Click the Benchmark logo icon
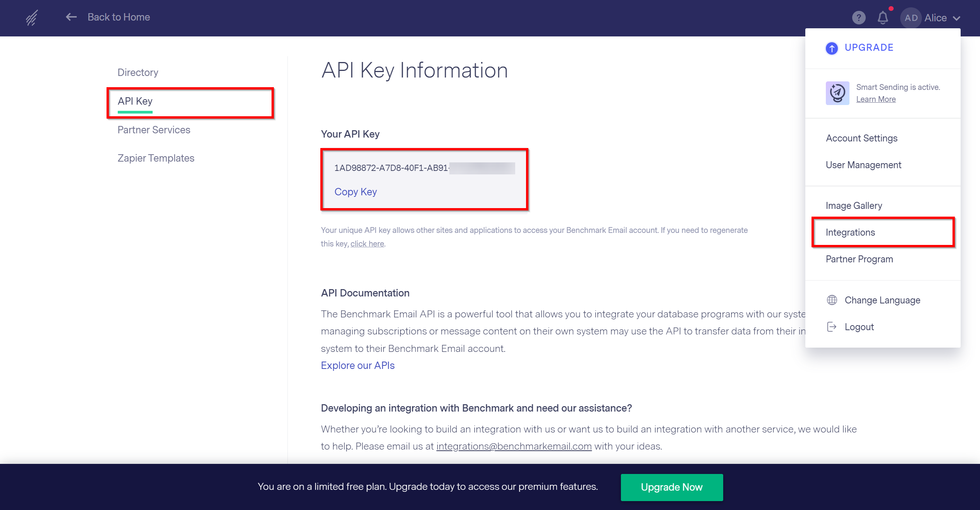The width and height of the screenshot is (980, 510). (x=32, y=17)
